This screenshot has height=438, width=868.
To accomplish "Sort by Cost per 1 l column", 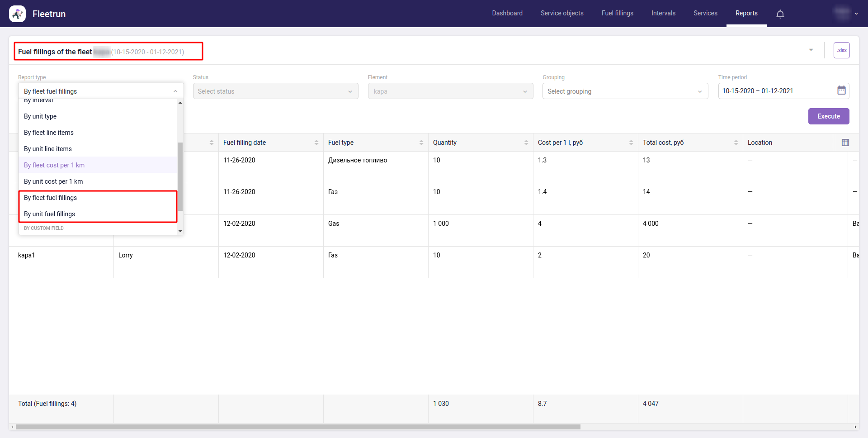I will pyautogui.click(x=631, y=143).
